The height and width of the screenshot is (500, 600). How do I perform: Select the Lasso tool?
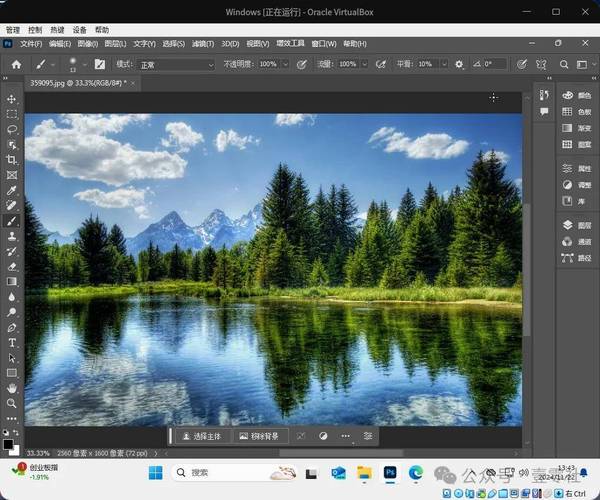(x=13, y=130)
